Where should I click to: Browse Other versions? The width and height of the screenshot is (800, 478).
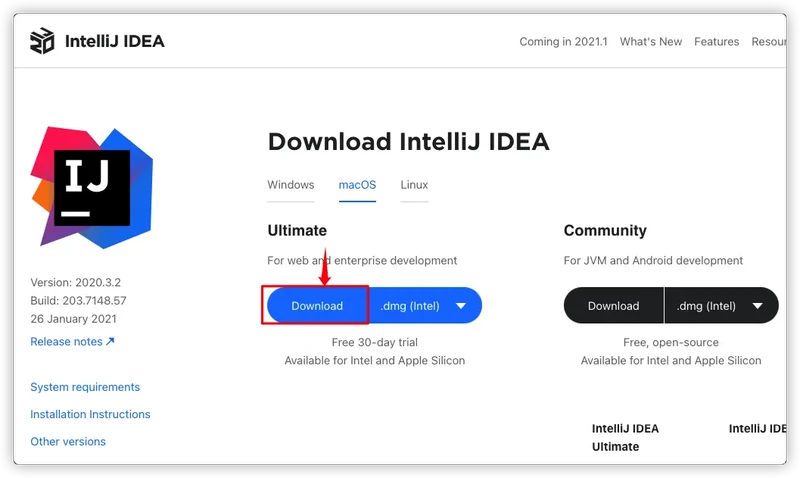[68, 441]
